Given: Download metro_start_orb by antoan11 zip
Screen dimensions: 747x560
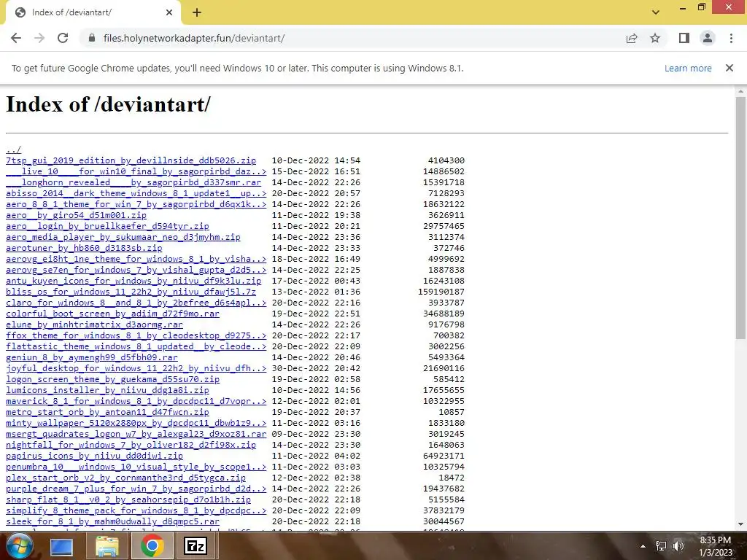Looking at the screenshot, I should (x=108, y=413).
